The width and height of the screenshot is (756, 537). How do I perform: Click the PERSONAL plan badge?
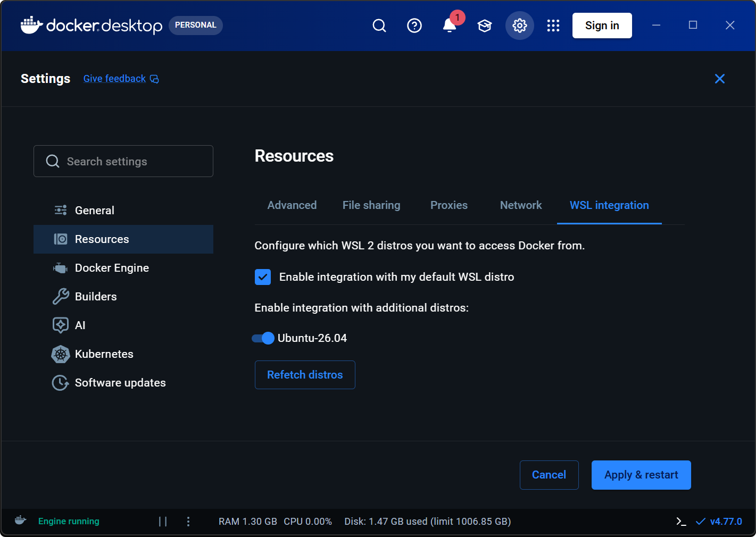point(196,25)
